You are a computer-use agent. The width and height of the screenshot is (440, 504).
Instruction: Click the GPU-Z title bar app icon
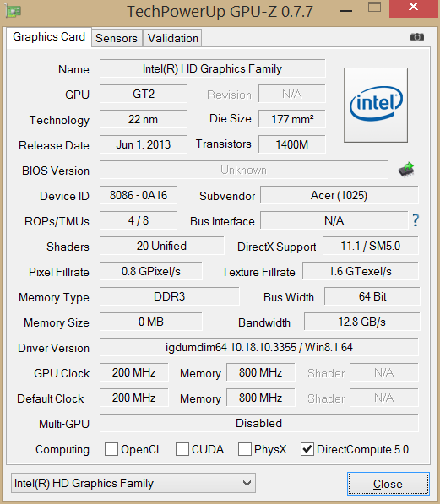14,11
